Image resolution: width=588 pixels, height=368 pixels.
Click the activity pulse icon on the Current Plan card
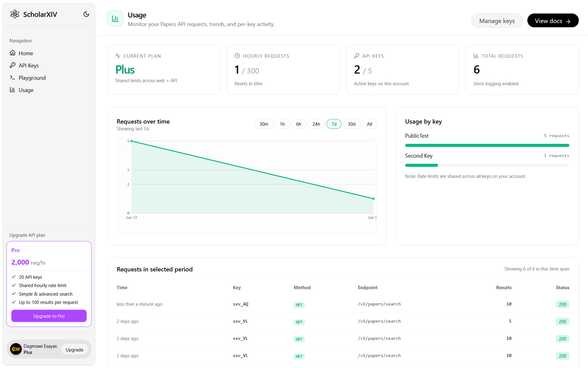click(x=118, y=56)
